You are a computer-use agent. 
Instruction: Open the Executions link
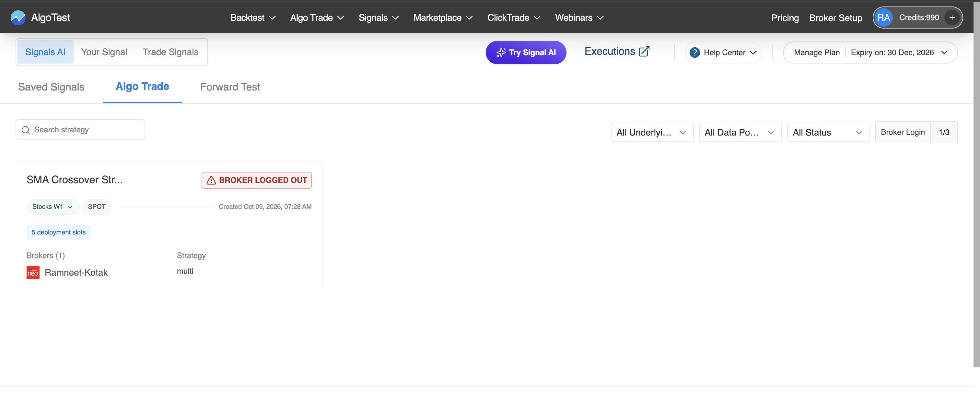617,52
